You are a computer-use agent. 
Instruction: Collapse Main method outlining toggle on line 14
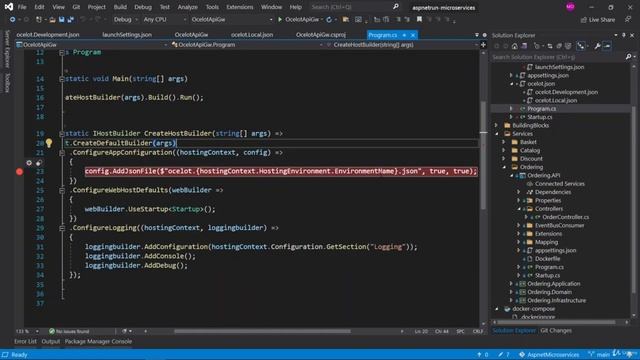pos(62,79)
